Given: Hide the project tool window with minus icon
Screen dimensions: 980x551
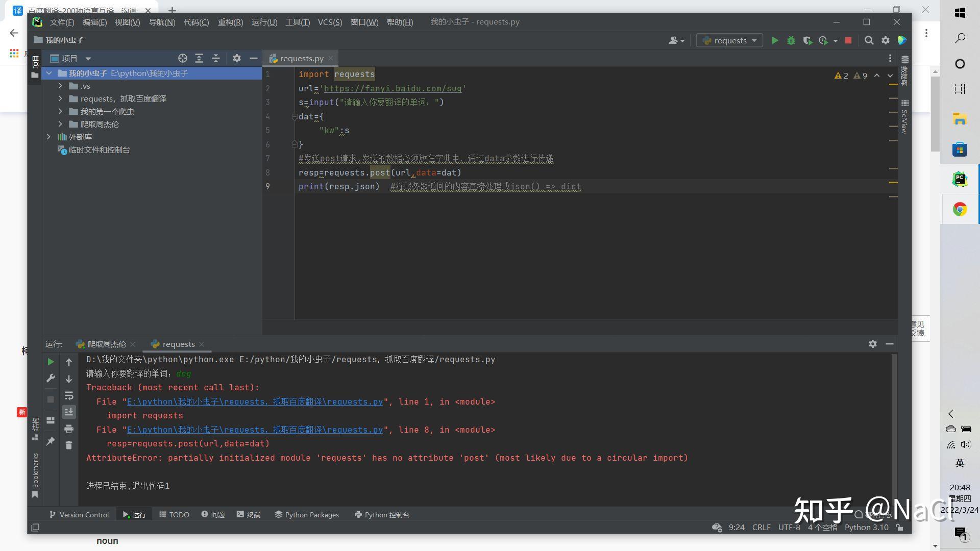Looking at the screenshot, I should click(253, 58).
